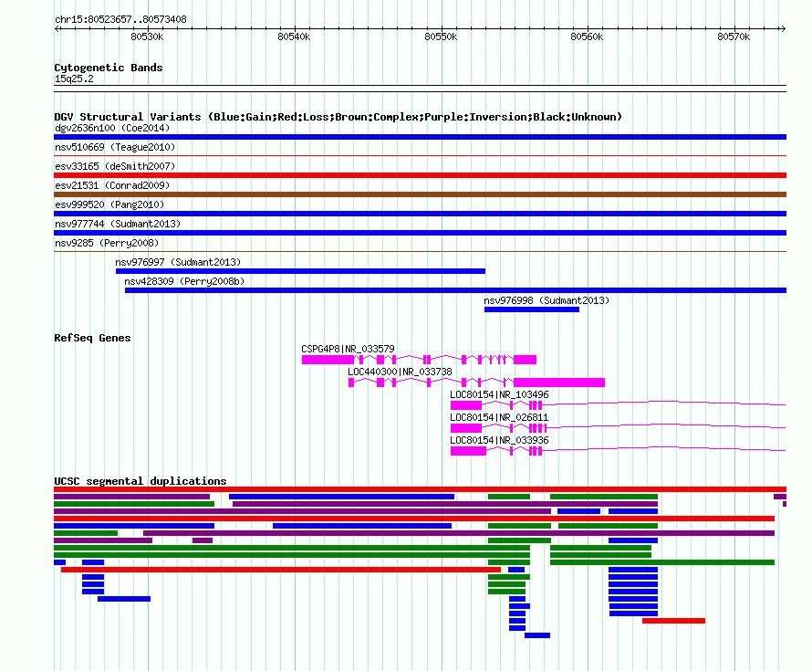Click the 80570k ruler tick label

[x=734, y=37]
